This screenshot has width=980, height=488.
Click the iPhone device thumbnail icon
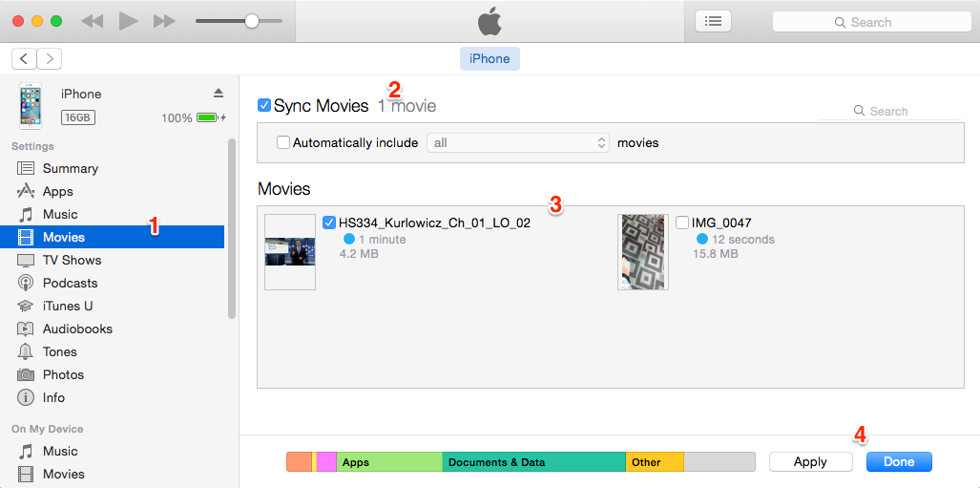coord(31,104)
